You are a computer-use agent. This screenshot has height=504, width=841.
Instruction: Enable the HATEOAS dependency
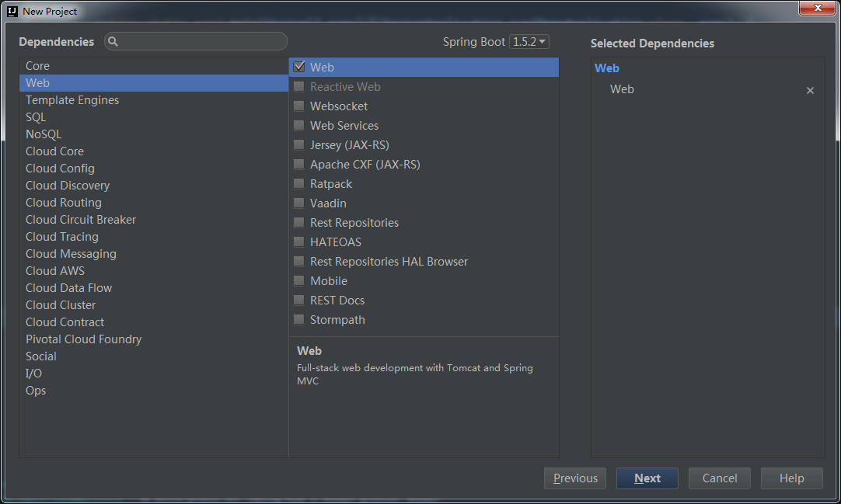point(299,242)
